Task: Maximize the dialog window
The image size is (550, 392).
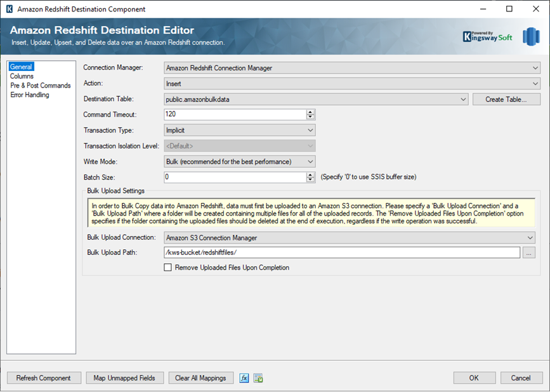Action: point(509,9)
